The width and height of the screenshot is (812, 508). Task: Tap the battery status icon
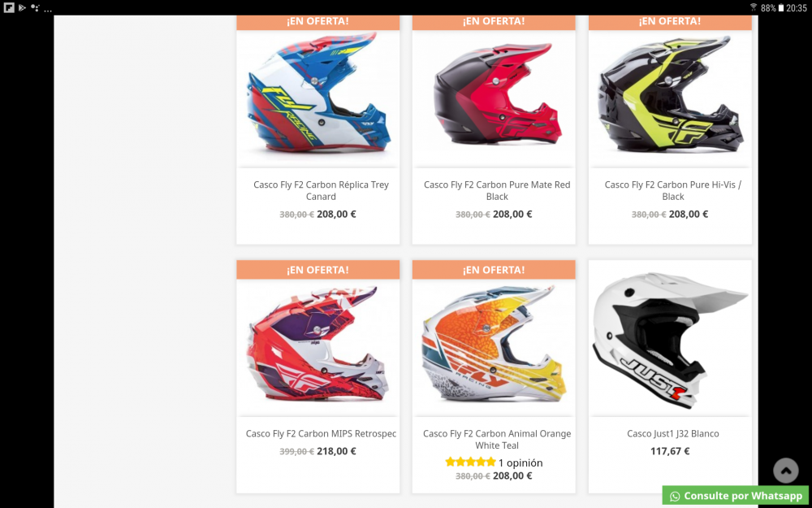point(781,8)
